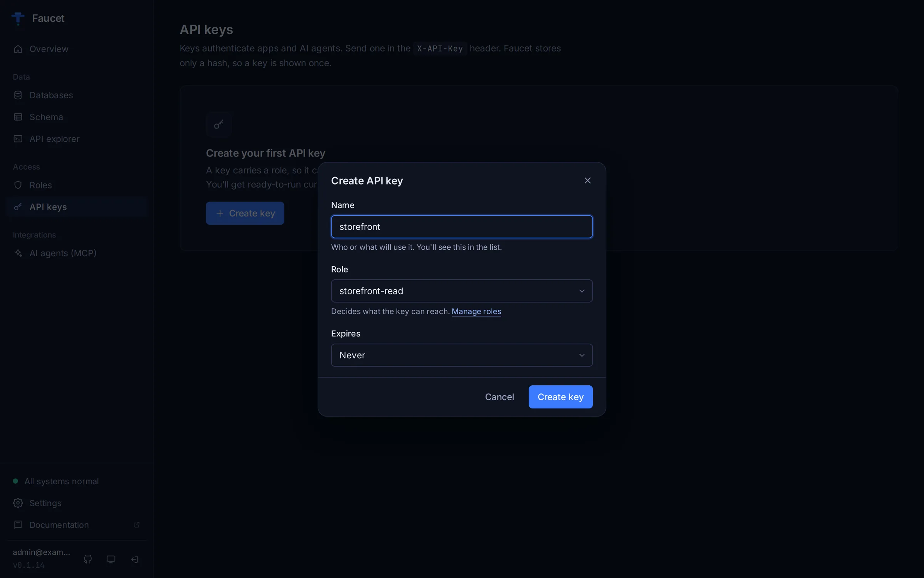Click the Expires chevron arrow
The width and height of the screenshot is (924, 578).
(x=582, y=355)
